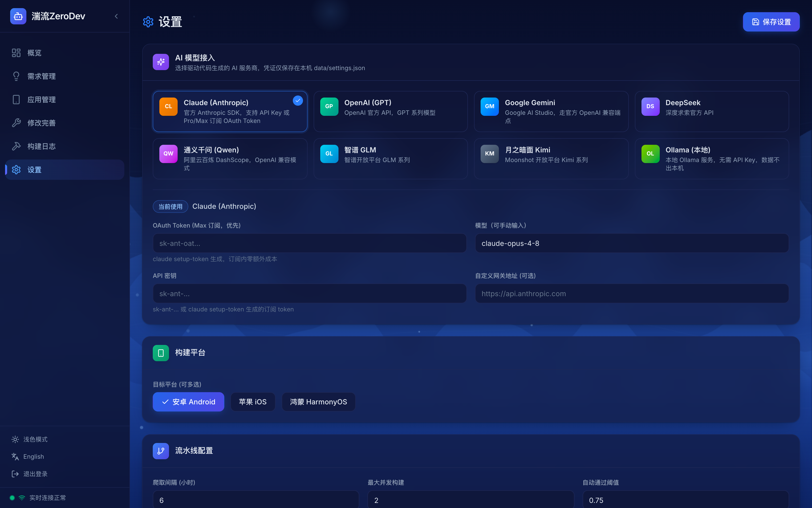
Task: Select the Ollama (本地) provider card
Action: tap(712, 158)
